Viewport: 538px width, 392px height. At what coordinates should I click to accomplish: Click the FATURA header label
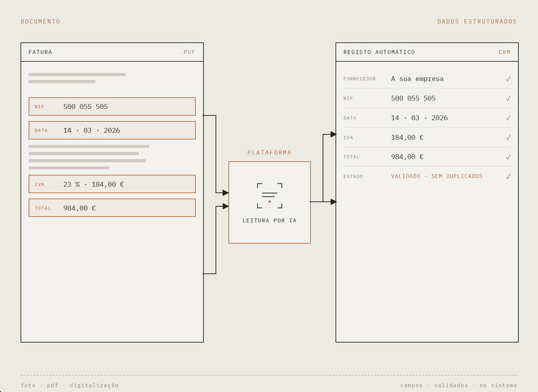[x=40, y=52]
